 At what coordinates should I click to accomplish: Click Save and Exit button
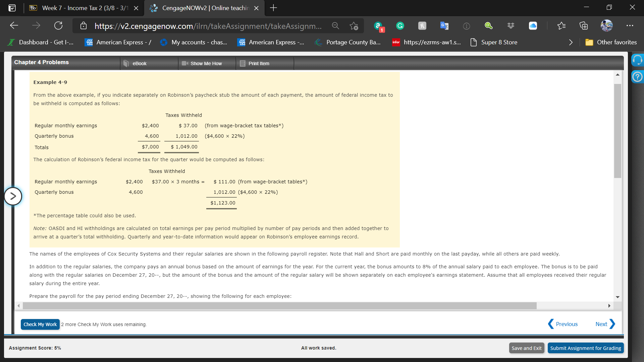click(x=527, y=348)
